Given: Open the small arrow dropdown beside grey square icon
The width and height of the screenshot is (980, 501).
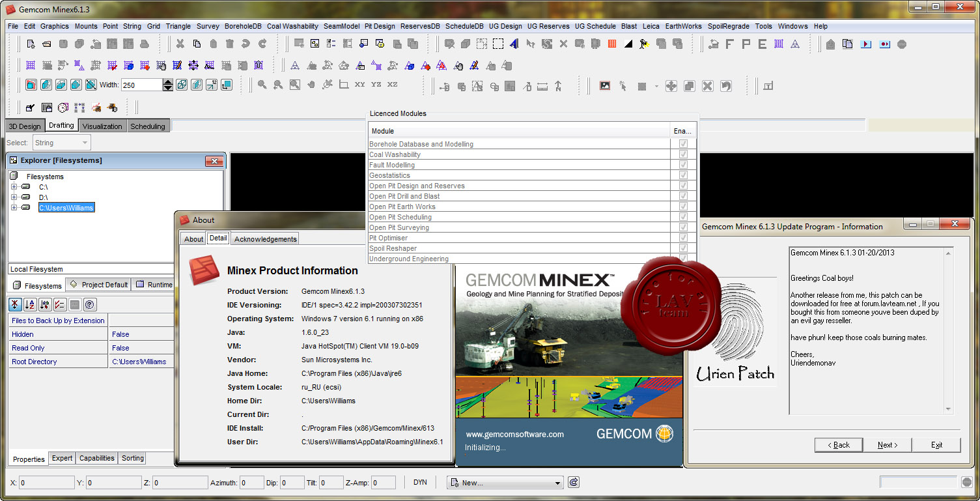Looking at the screenshot, I should point(656,87).
